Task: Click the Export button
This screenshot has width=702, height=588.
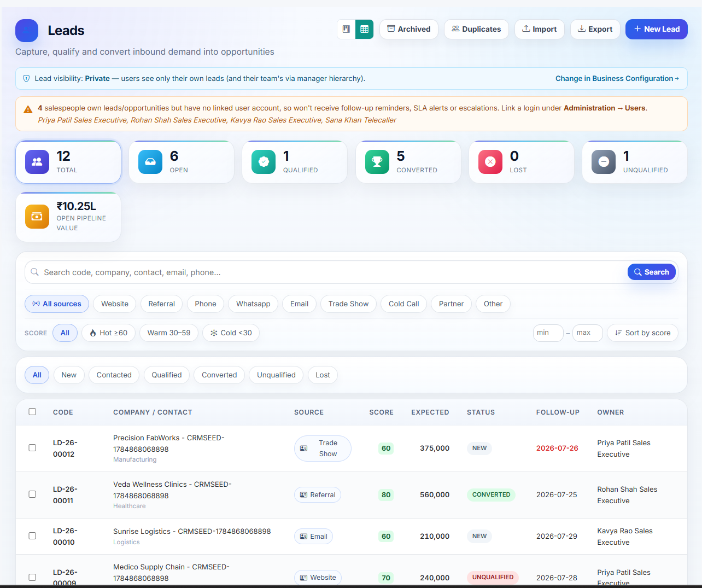Action: pyautogui.click(x=595, y=29)
